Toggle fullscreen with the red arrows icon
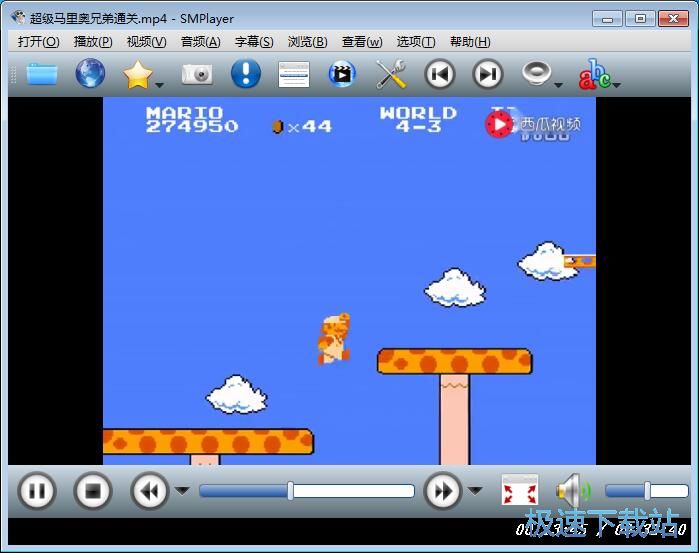The height and width of the screenshot is (553, 699). (x=520, y=490)
